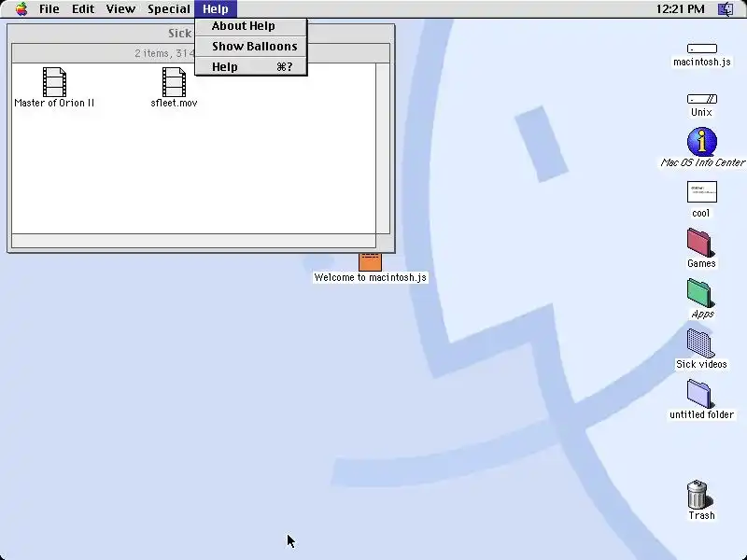Choose About Help from the Help menu

tap(250, 26)
